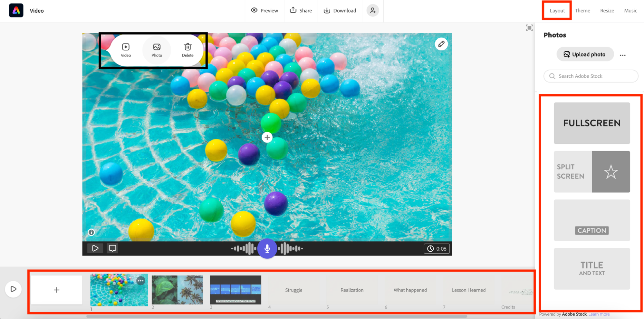Viewport: 644px width, 319px height.
Task: Click Upload photo button
Action: pyautogui.click(x=585, y=54)
